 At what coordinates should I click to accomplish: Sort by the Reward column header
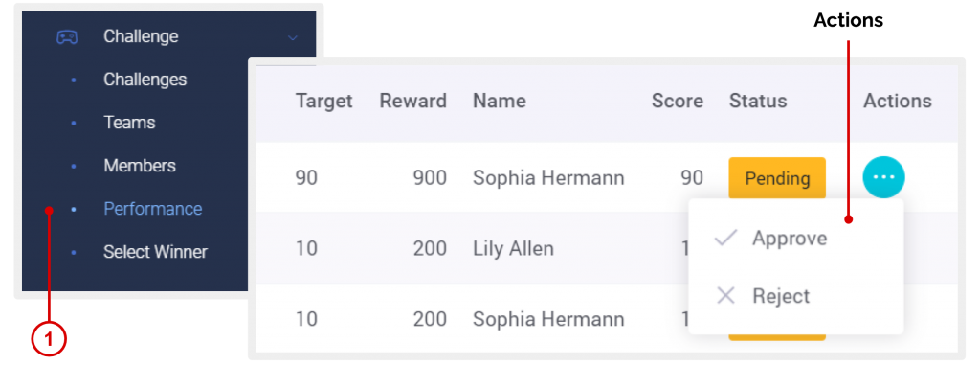tap(412, 101)
